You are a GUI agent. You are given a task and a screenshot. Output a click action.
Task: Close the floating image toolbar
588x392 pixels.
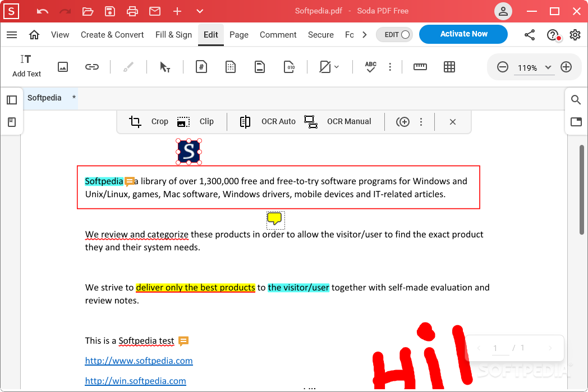pos(453,122)
